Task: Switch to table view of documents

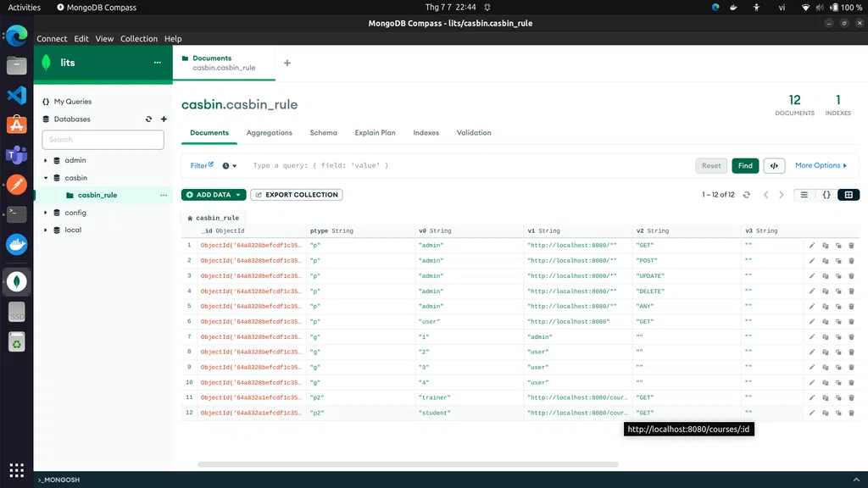Action: pos(849,195)
